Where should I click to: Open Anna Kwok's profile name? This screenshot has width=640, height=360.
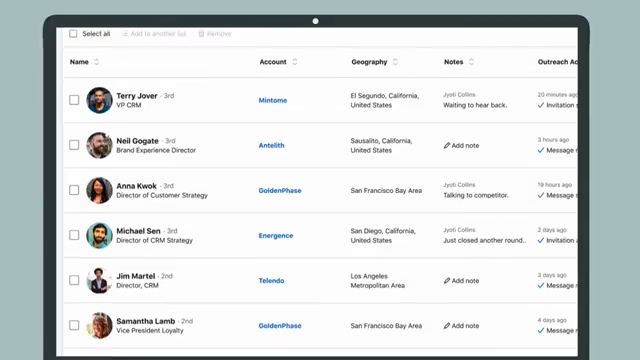pyautogui.click(x=136, y=186)
